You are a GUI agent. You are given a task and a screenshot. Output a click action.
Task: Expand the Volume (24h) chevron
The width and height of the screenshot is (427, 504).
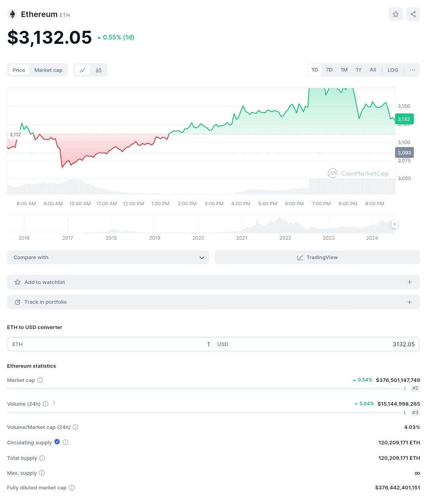54,403
